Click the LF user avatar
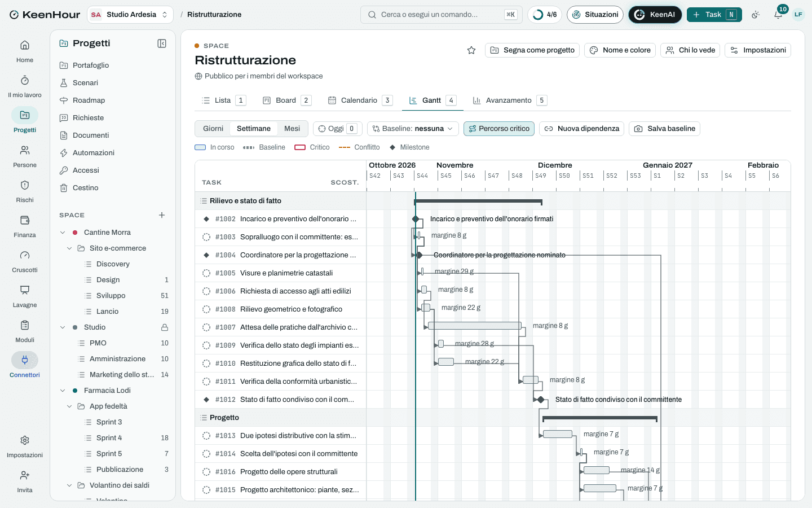 pos(798,15)
